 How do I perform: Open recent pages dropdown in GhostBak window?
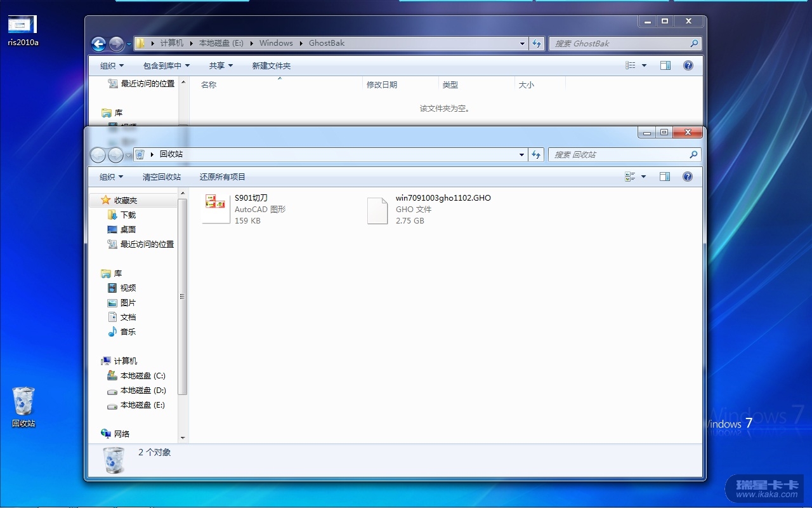[129, 44]
